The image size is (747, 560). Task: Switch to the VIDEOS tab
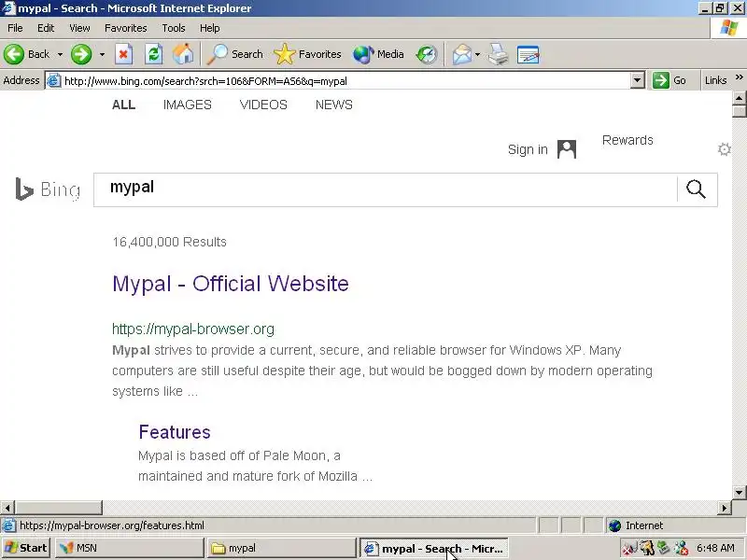click(263, 105)
